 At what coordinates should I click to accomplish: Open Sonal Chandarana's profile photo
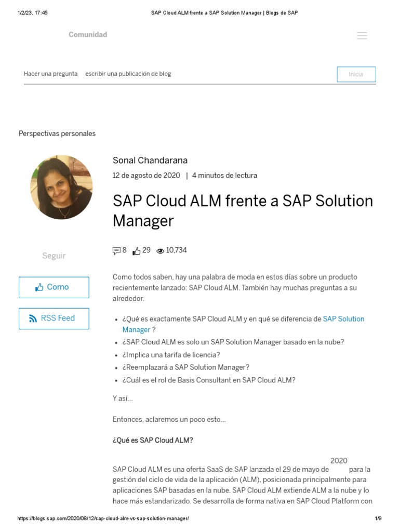pos(62,187)
